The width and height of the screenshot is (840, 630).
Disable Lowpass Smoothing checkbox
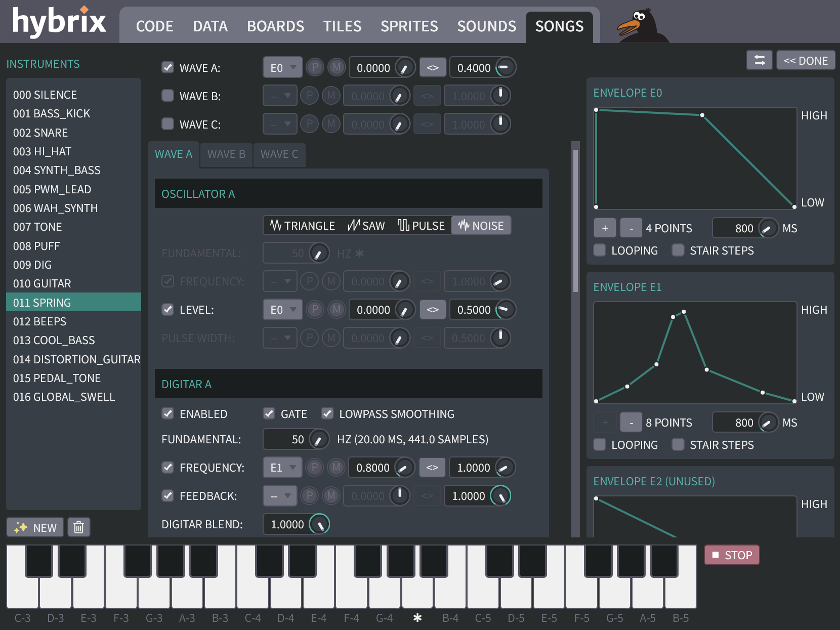327,414
